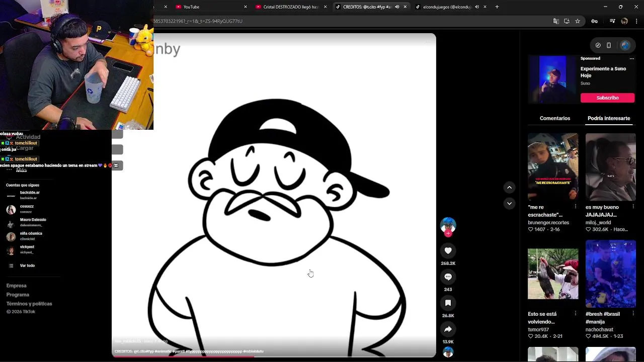Open the rooster 'Esto se está volviendo' thumbnail
The width and height of the screenshot is (644, 362).
553,274
